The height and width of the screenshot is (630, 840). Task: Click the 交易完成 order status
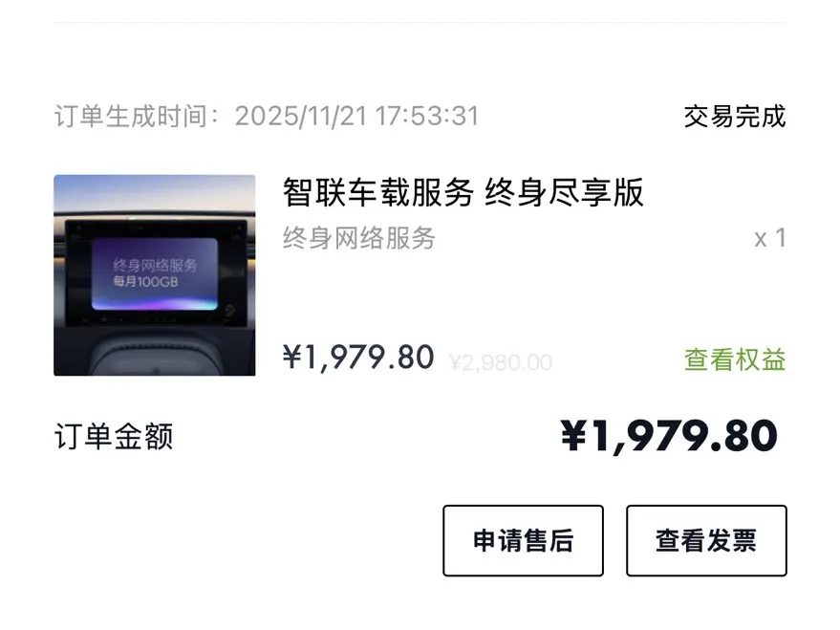735,117
